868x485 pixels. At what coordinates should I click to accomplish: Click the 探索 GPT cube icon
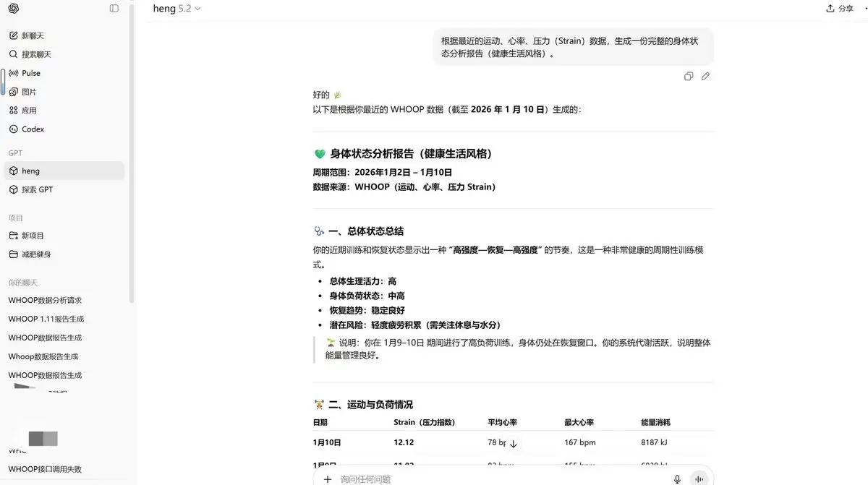(x=13, y=189)
